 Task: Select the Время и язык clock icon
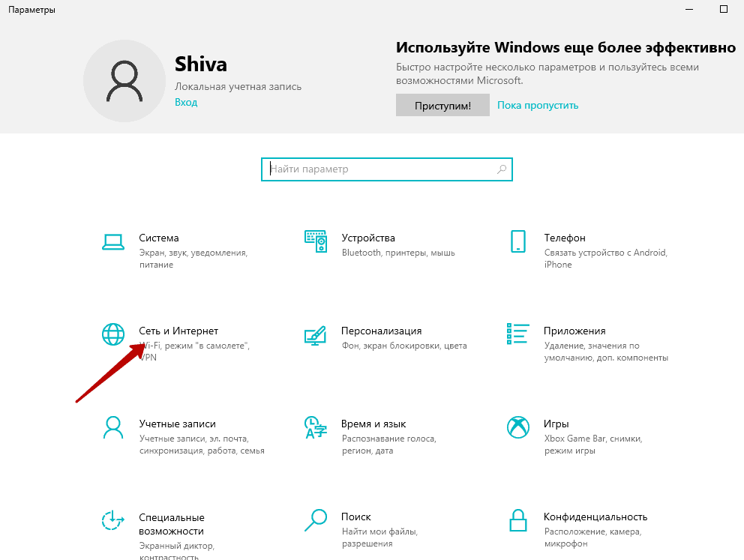pos(316,427)
